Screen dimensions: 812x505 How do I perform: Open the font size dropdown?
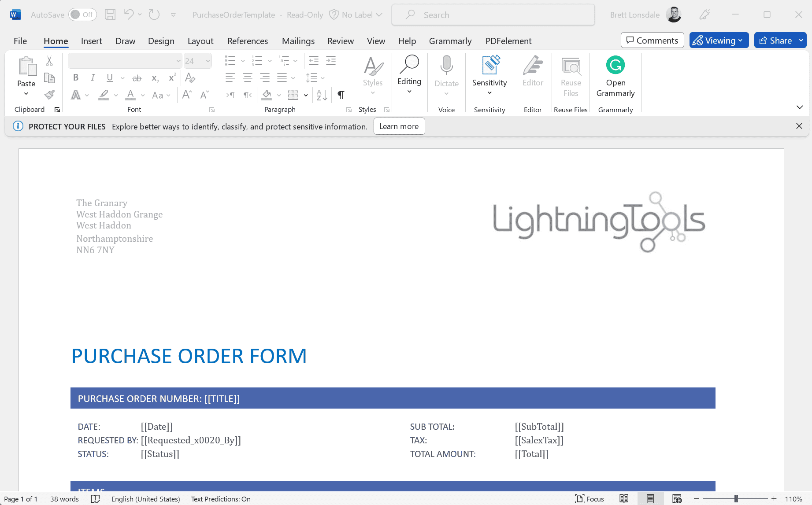coord(207,60)
